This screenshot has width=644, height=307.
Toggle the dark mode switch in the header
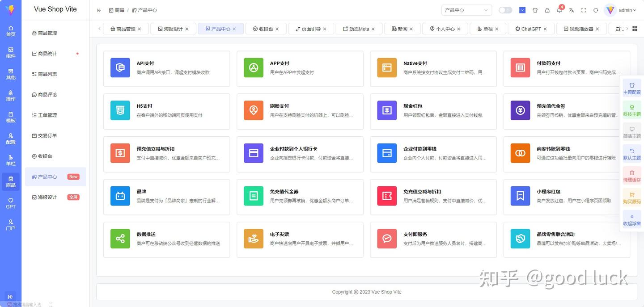505,10
